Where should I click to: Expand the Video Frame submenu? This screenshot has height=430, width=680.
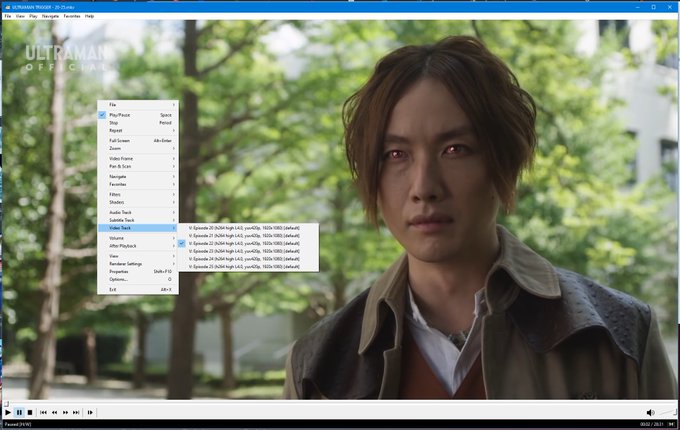138,159
